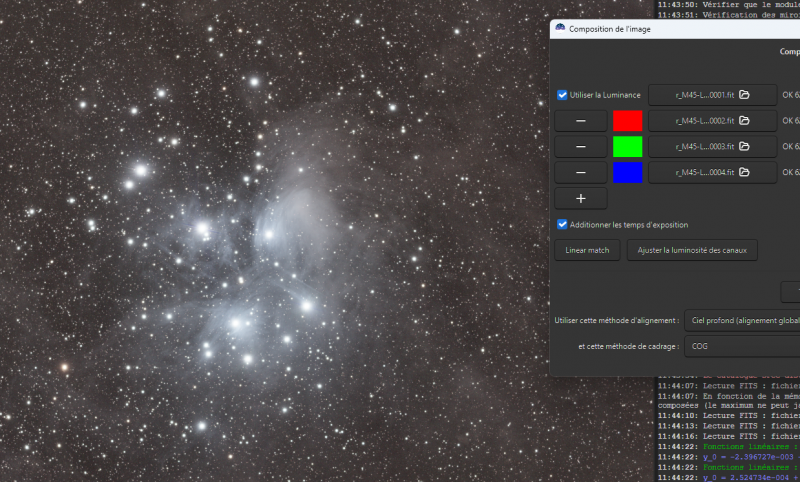Select blue channel file field r_M45-L...0004.fit
Image resolution: width=800 pixels, height=482 pixels.
click(712, 172)
